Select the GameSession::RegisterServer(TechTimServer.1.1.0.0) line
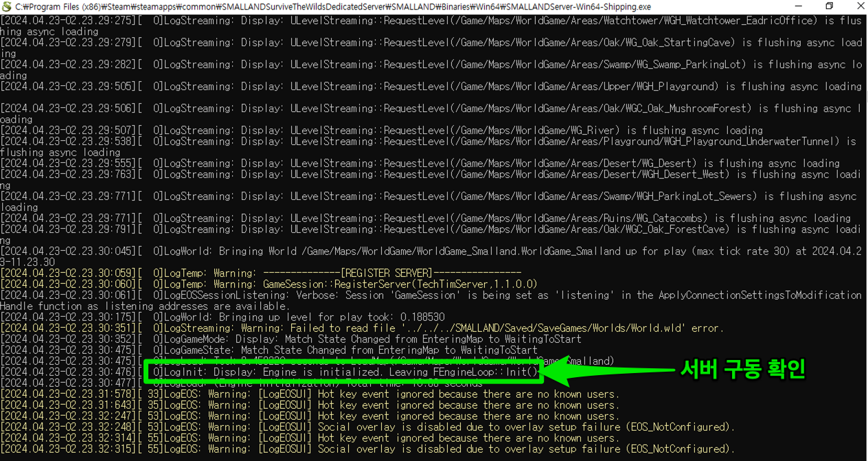 269,284
